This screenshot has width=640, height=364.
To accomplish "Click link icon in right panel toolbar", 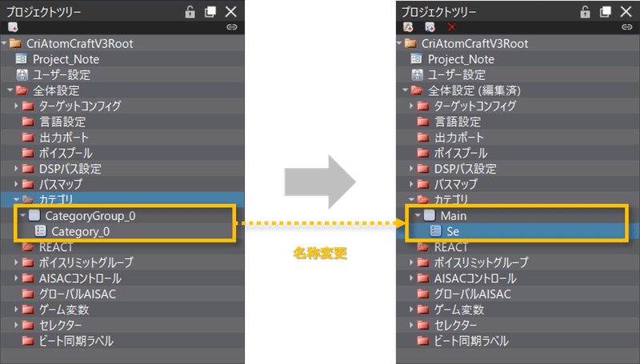I will [x=627, y=27].
